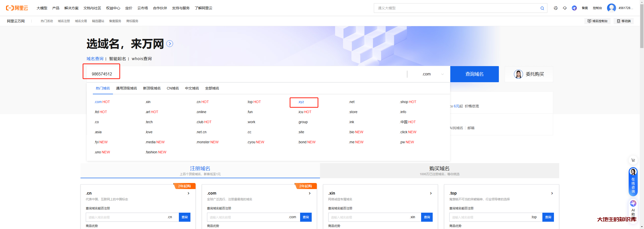
Task: Open the 控制台 header link
Action: coord(597,8)
